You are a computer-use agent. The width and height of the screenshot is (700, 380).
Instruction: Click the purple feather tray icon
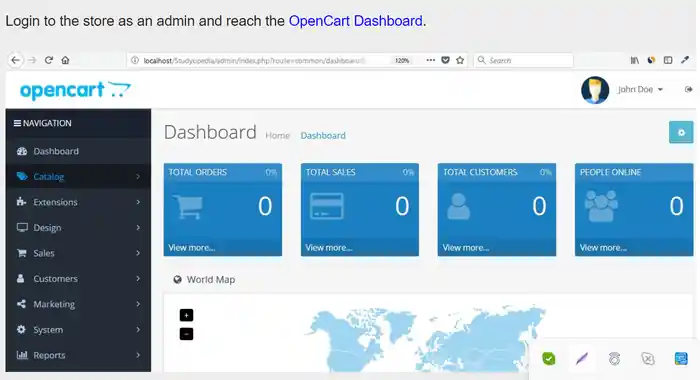[x=582, y=359]
